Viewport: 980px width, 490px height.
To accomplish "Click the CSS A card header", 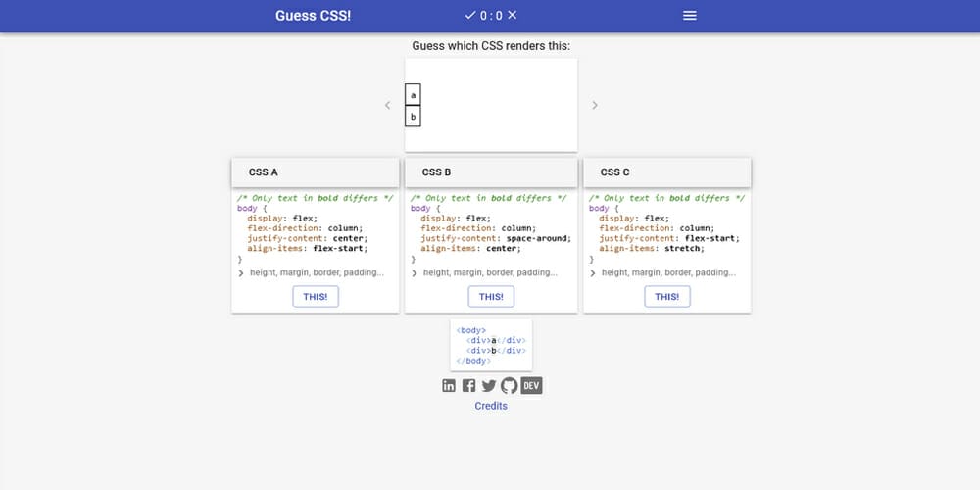I will click(x=316, y=172).
